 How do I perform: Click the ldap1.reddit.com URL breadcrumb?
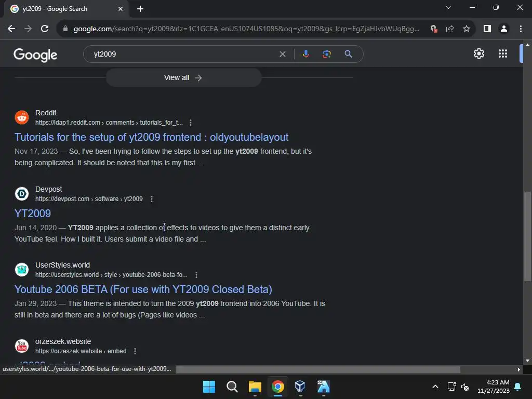109,123
